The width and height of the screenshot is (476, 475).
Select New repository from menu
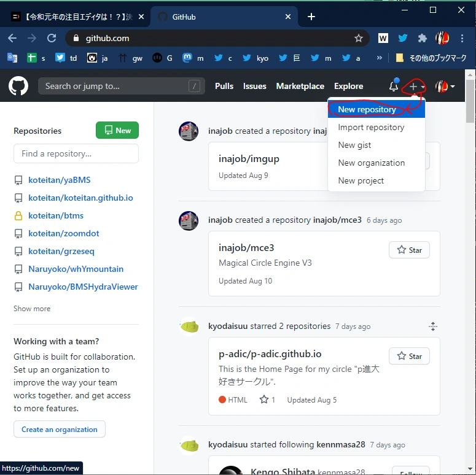point(376,109)
